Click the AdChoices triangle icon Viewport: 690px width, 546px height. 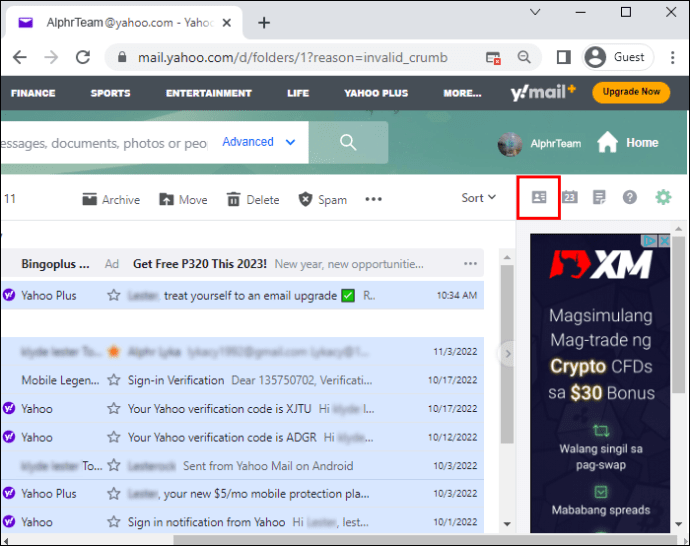[x=650, y=241]
